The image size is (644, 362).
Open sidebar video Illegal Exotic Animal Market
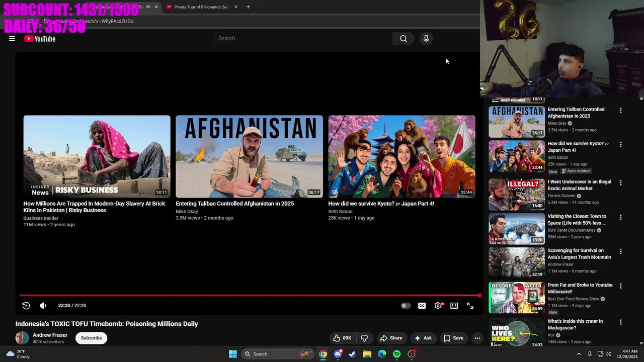[580, 185]
